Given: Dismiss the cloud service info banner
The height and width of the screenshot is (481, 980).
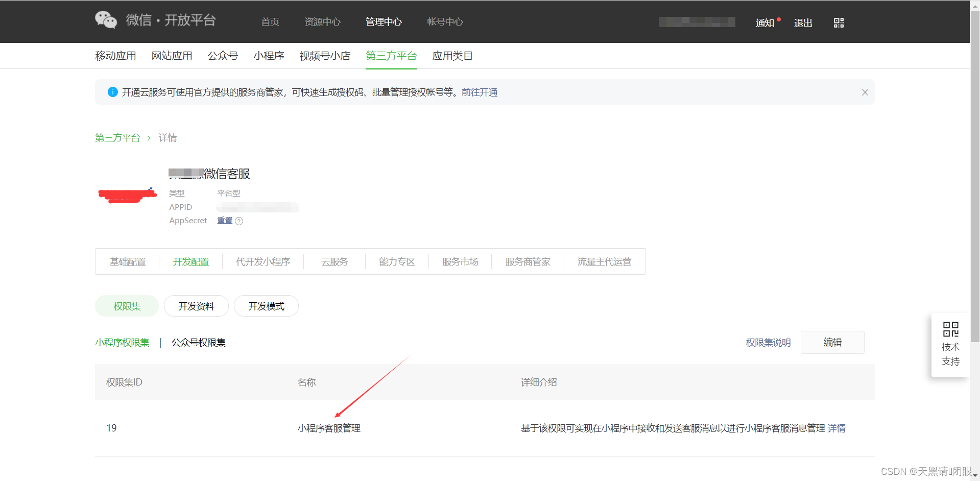Looking at the screenshot, I should (865, 92).
